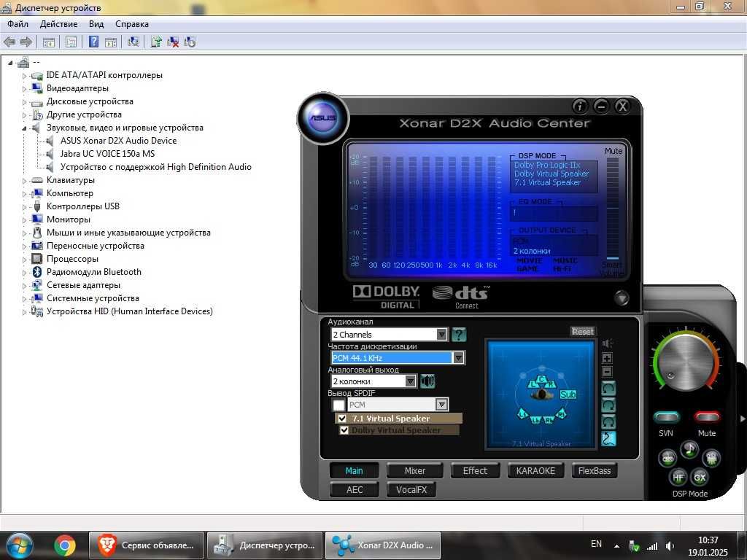
Task: Switch to the FlexBass tab
Action: (594, 470)
